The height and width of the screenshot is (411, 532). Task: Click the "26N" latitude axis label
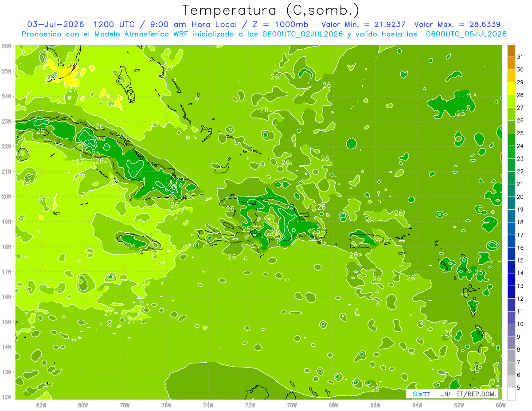coord(6,46)
